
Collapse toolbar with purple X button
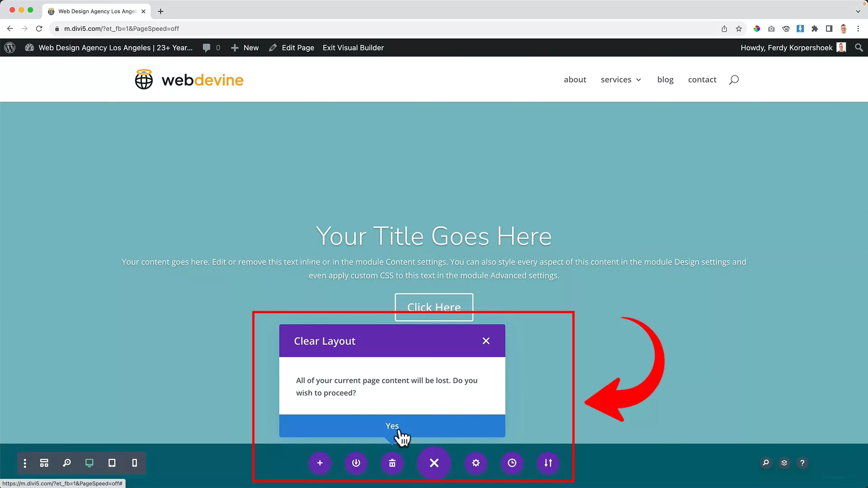point(434,463)
